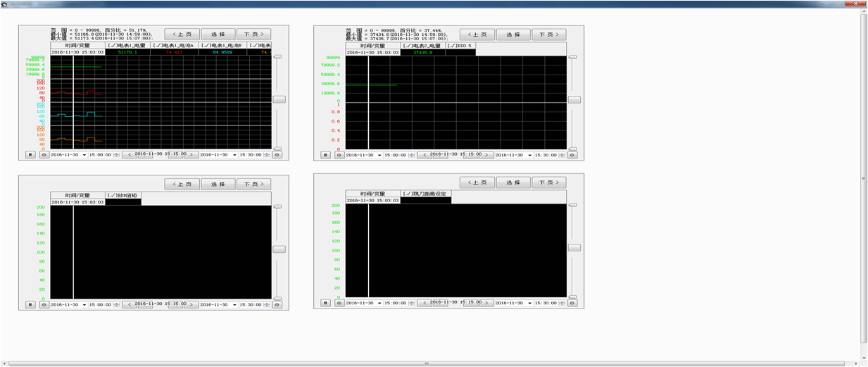
Task: Click the 时间/变量 header in 电表2 panel
Action: click(x=373, y=45)
